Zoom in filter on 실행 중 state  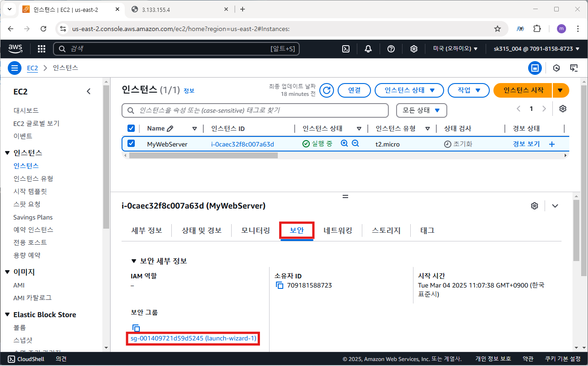point(344,144)
